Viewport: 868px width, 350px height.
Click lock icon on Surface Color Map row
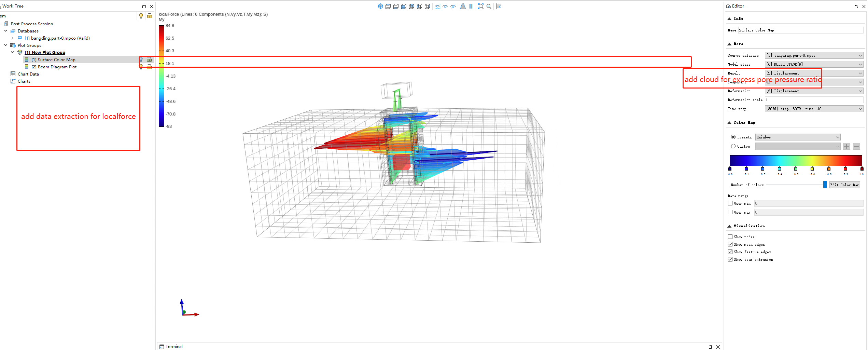[149, 59]
